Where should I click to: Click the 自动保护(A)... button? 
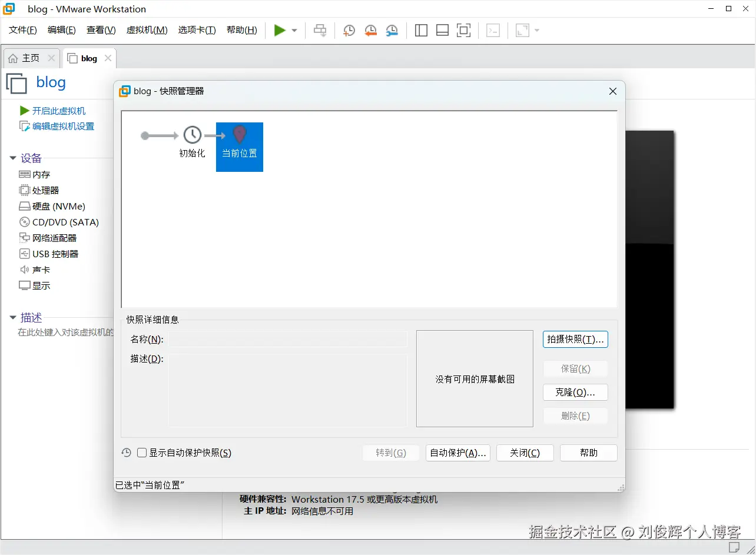click(x=458, y=453)
